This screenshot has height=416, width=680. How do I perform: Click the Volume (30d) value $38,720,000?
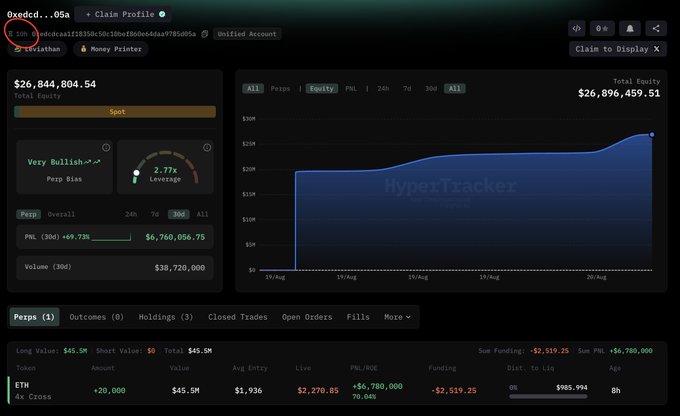180,268
